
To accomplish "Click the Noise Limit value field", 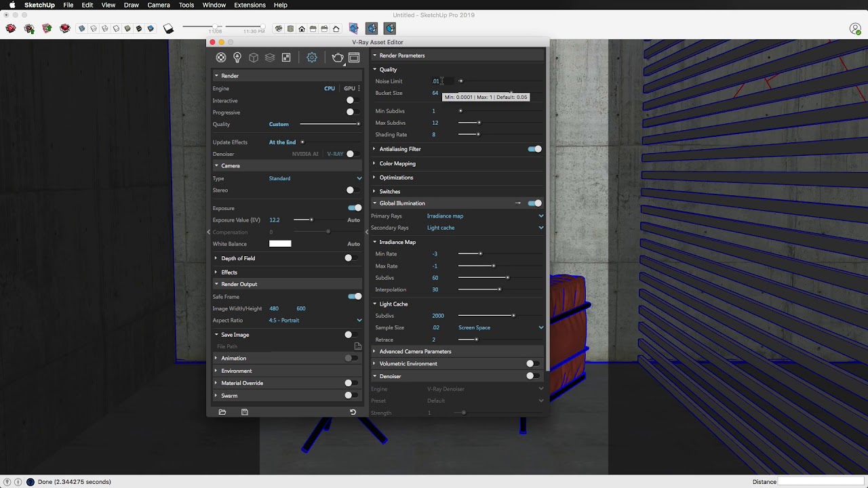I will tap(441, 81).
